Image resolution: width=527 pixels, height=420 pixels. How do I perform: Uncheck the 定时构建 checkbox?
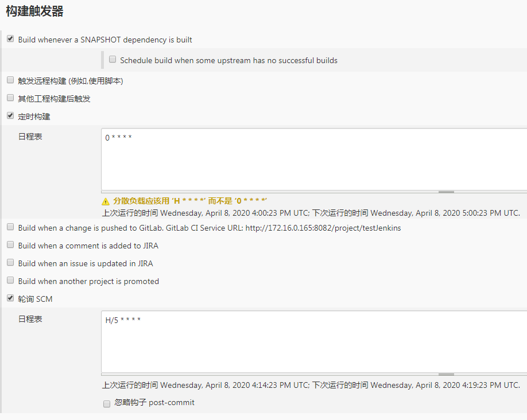tap(10, 116)
